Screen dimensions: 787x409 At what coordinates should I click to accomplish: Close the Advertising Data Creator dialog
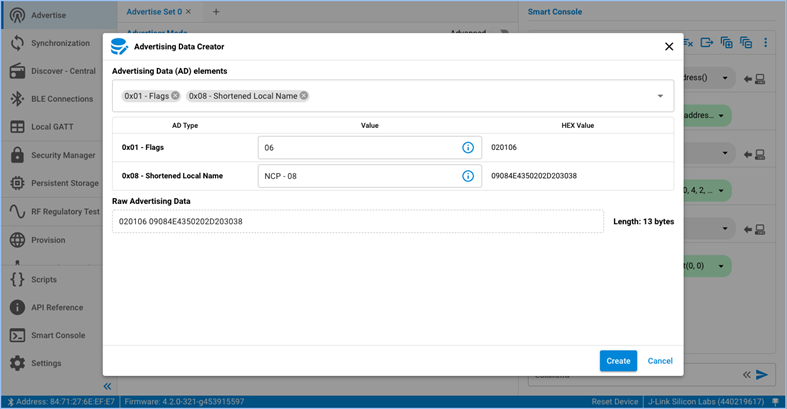pyautogui.click(x=669, y=47)
